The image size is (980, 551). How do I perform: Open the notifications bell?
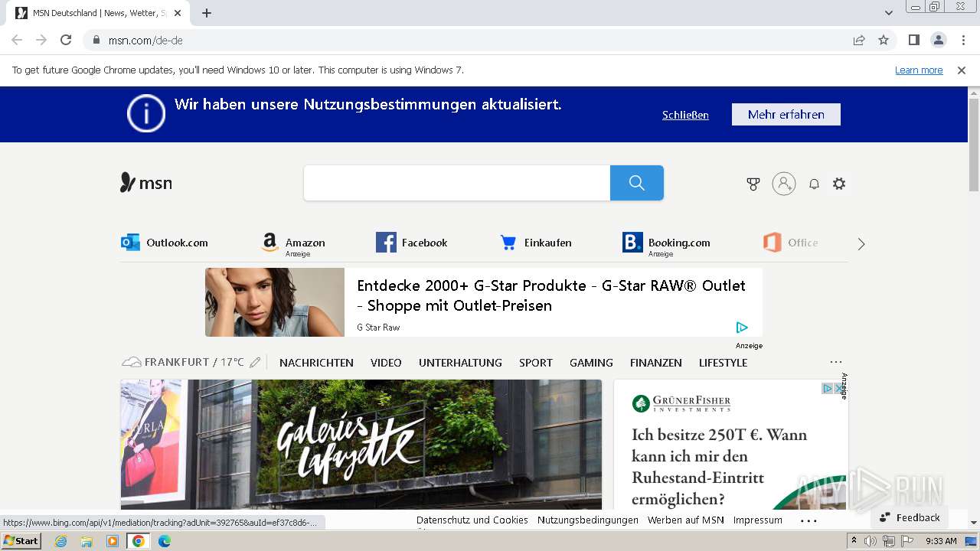(814, 184)
